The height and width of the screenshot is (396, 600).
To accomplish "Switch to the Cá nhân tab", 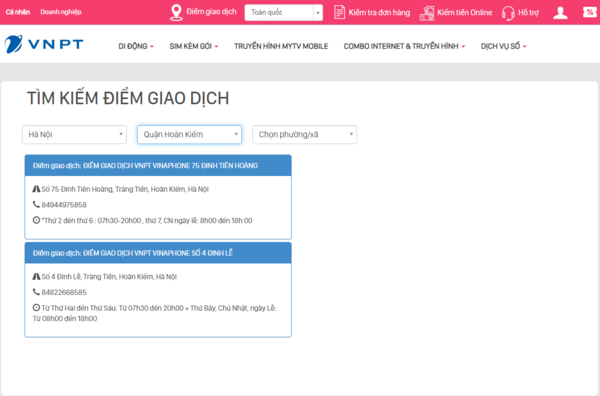I will [18, 12].
